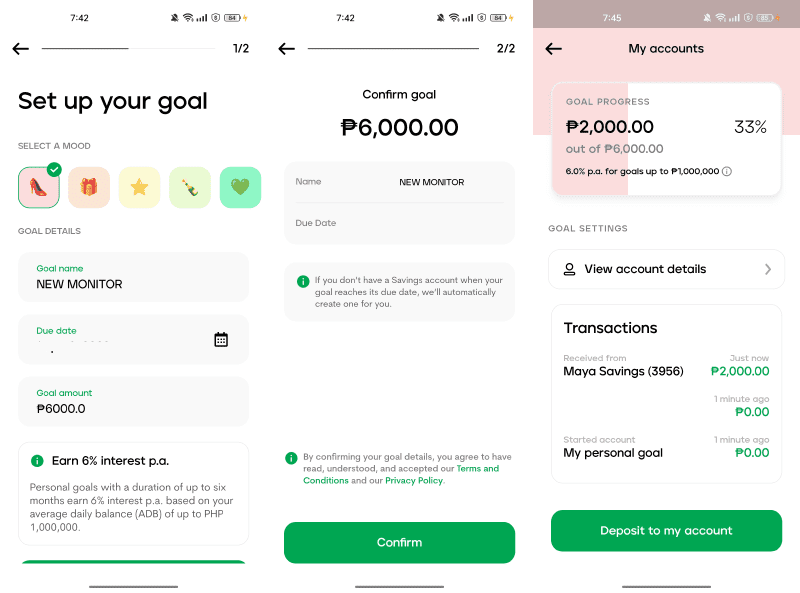Click the step 1/2 progress bar
The width and height of the screenshot is (800, 593).
coord(129,48)
